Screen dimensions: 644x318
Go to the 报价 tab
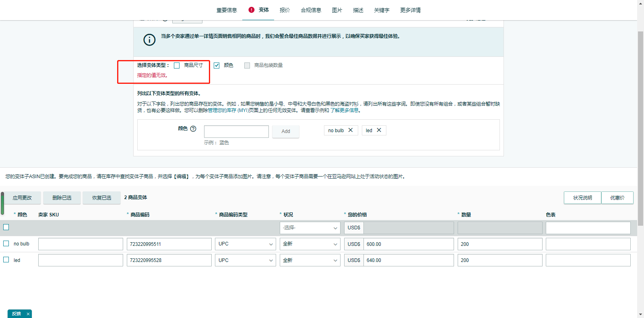(285, 10)
